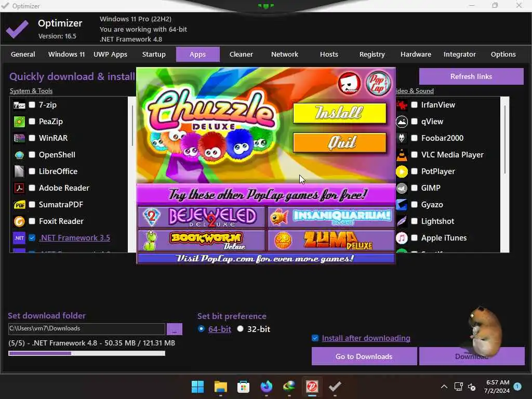Switch to the Windows 11 tab
532x399 pixels.
click(66, 54)
